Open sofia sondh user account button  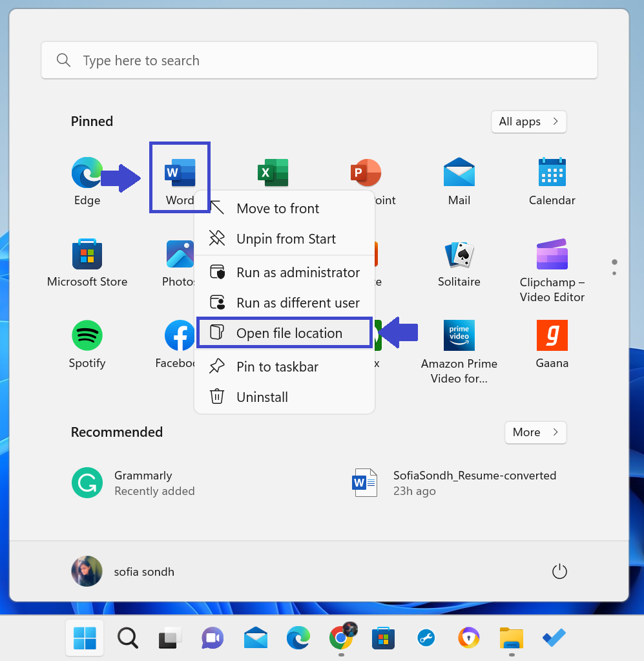tap(123, 572)
